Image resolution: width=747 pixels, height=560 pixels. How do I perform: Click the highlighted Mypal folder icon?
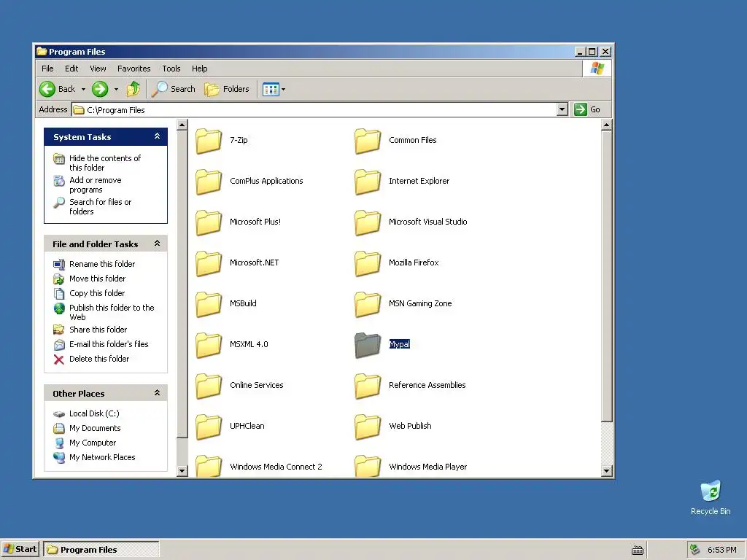tap(368, 345)
